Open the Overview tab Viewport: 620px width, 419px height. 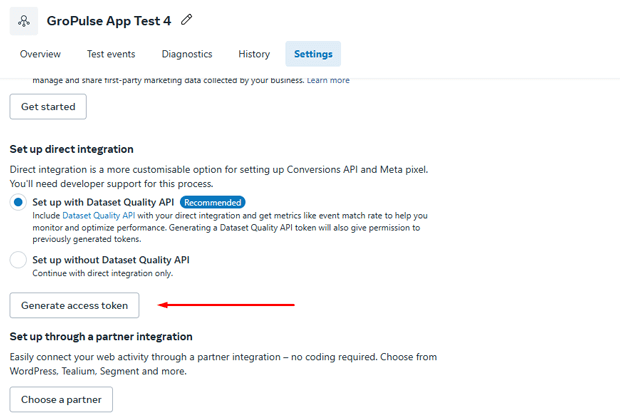[x=40, y=54]
